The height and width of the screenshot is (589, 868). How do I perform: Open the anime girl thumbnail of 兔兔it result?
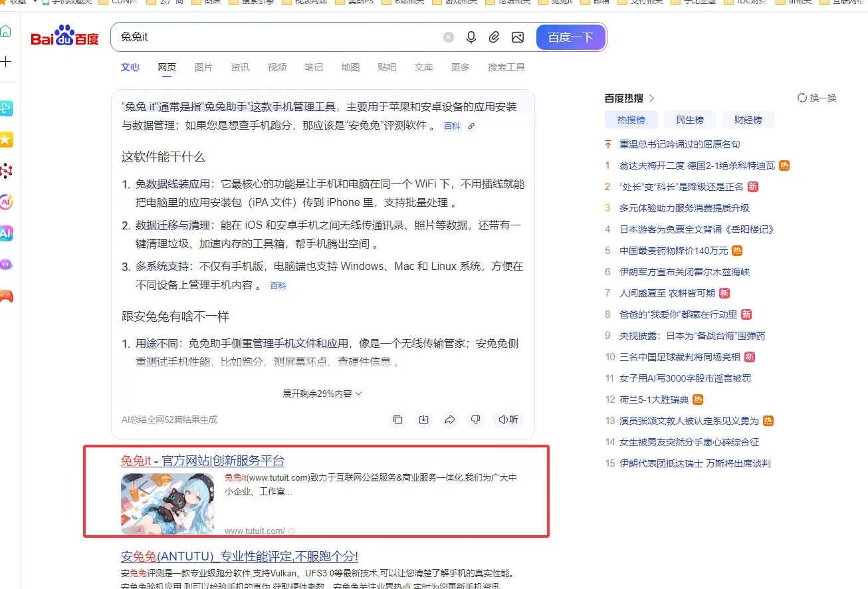coord(167,504)
